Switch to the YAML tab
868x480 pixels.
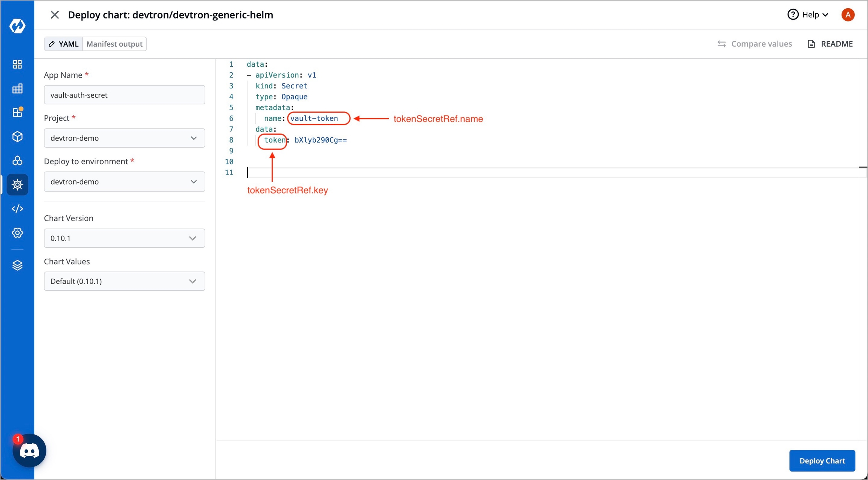point(63,44)
